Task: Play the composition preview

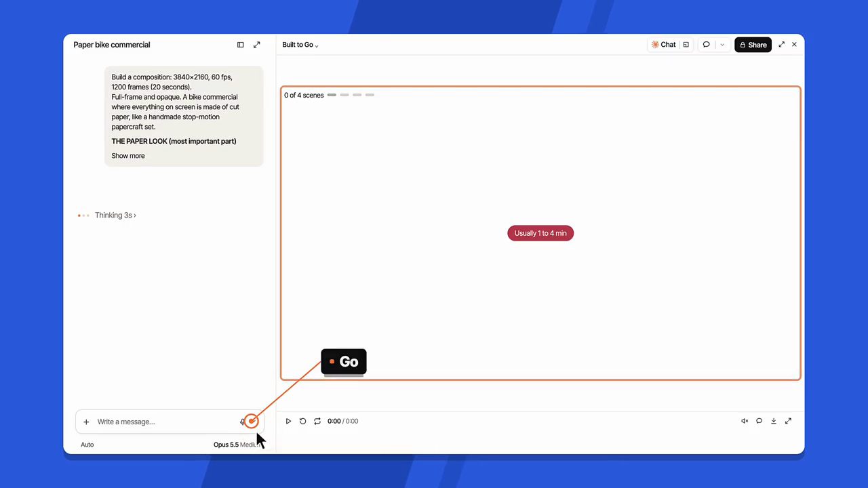Action: [x=288, y=421]
